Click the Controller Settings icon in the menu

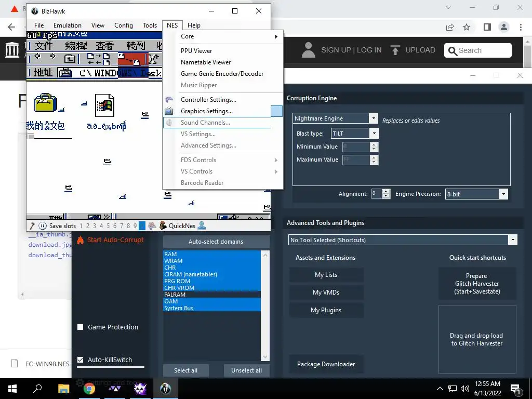(x=169, y=100)
